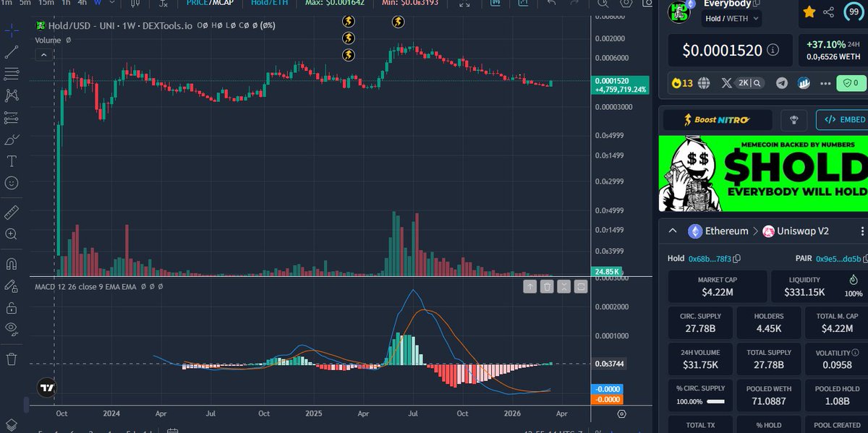This screenshot has height=433, width=868.
Task: Open the candlestick chart style menu
Action: coord(136,4)
